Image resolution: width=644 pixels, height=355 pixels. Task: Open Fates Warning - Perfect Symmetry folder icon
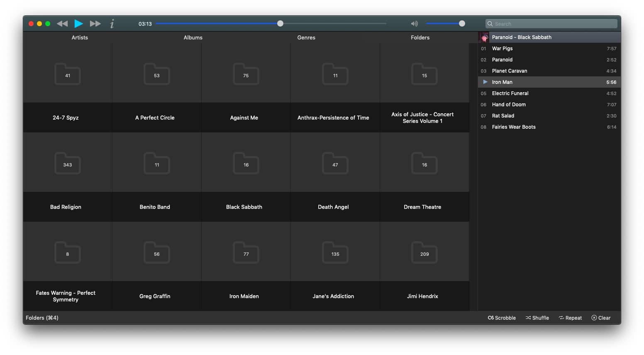(68, 253)
